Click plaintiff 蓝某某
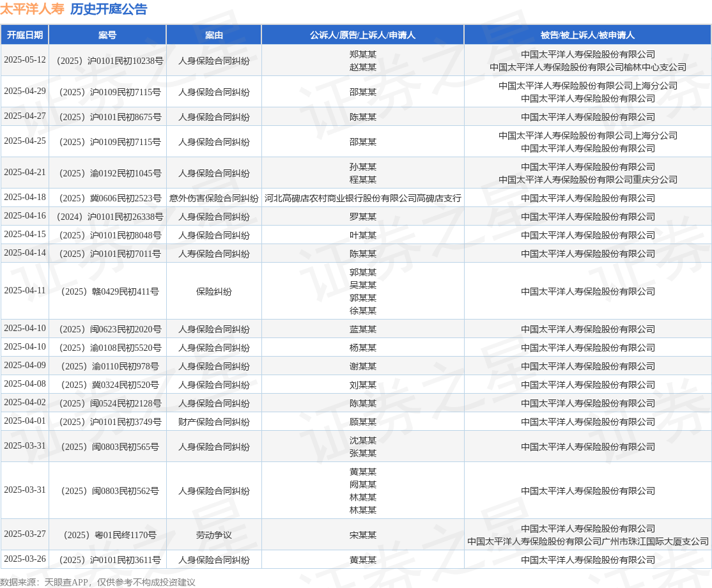 (363, 330)
